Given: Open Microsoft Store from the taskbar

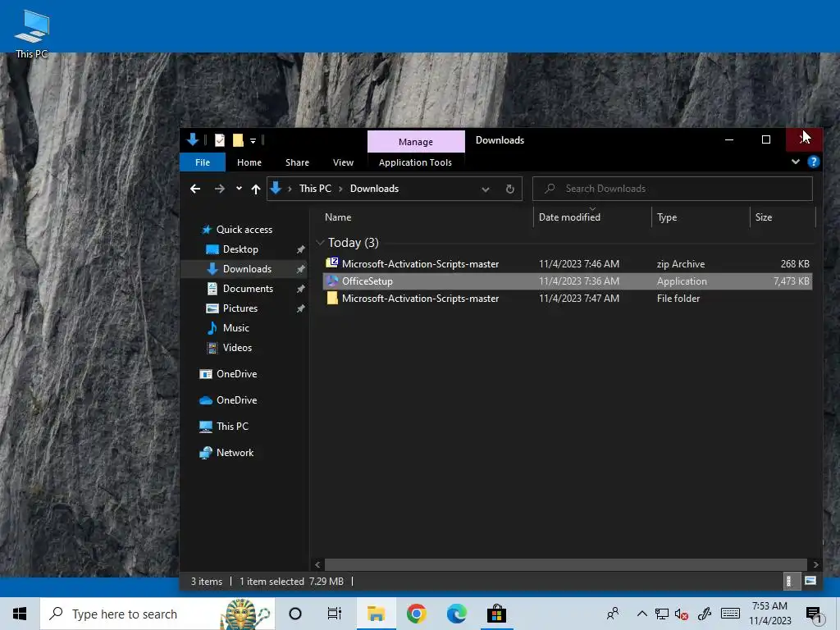Looking at the screenshot, I should (496, 614).
